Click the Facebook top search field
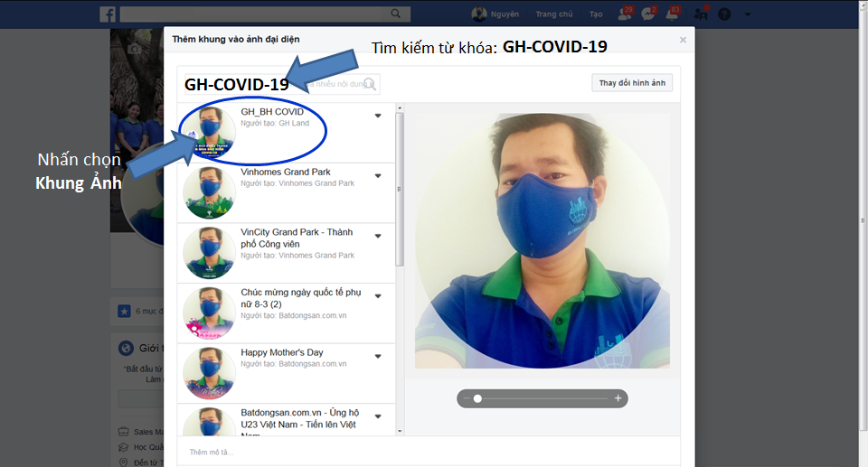The width and height of the screenshot is (868, 467). (x=265, y=14)
